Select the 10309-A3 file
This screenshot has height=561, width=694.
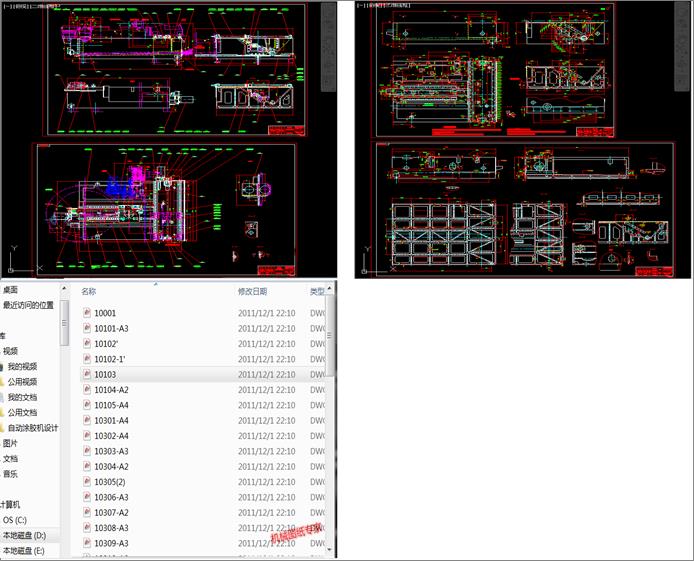point(111,543)
